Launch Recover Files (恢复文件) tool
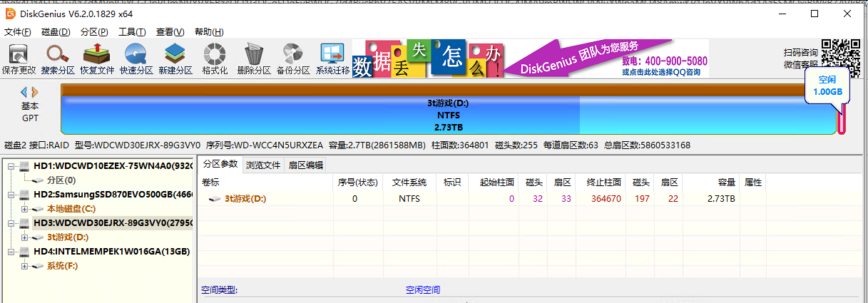Image resolution: width=868 pixels, height=303 pixels. tap(97, 53)
